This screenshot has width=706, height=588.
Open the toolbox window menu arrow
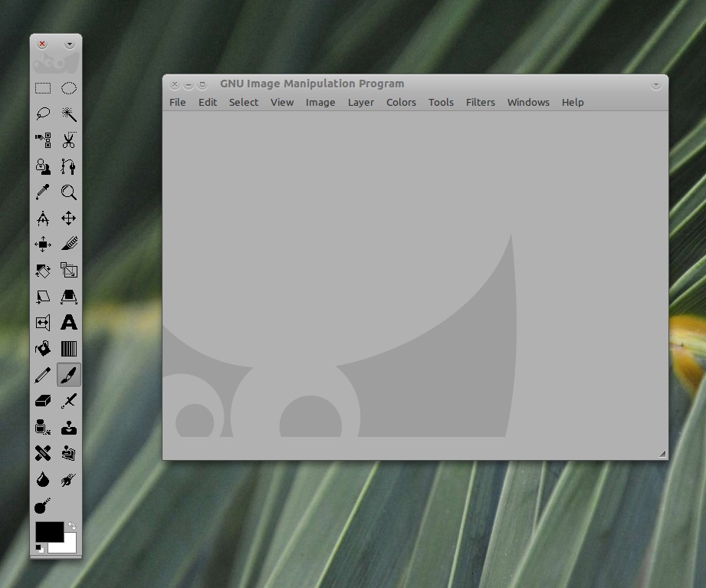69,44
